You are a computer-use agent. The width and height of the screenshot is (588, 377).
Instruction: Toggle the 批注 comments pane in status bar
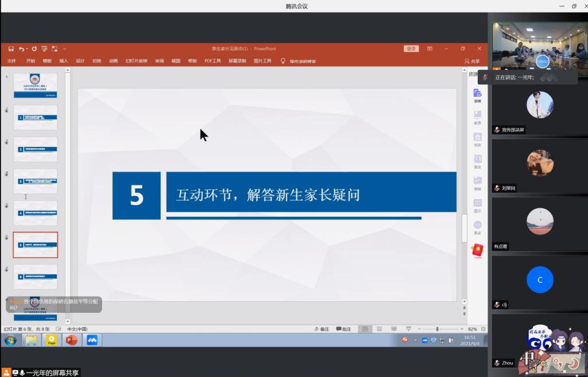point(343,329)
